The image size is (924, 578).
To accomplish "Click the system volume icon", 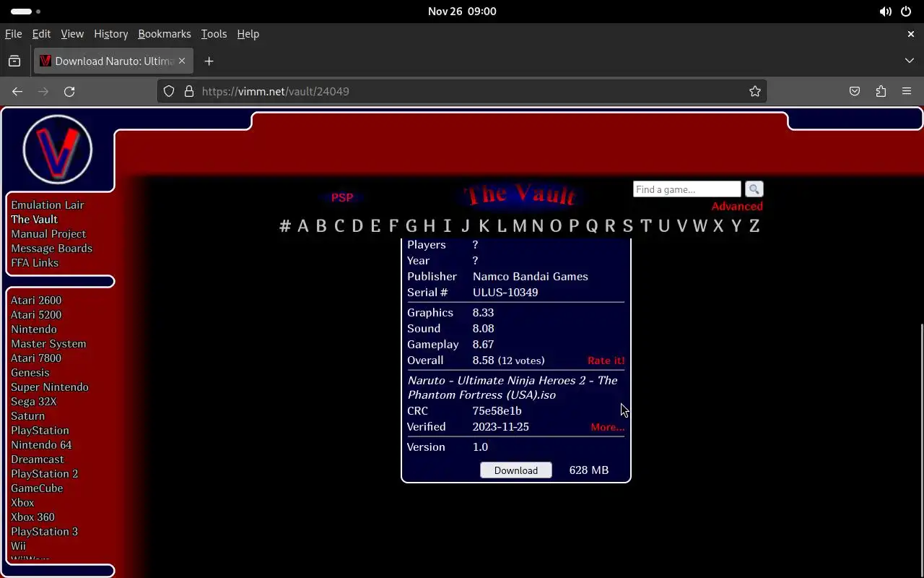I will pyautogui.click(x=885, y=12).
